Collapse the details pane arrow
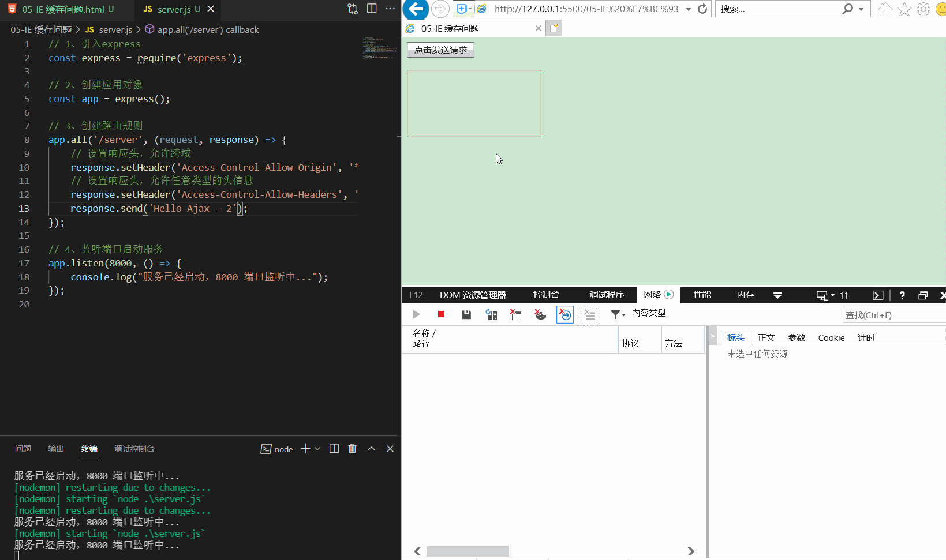 coord(712,336)
